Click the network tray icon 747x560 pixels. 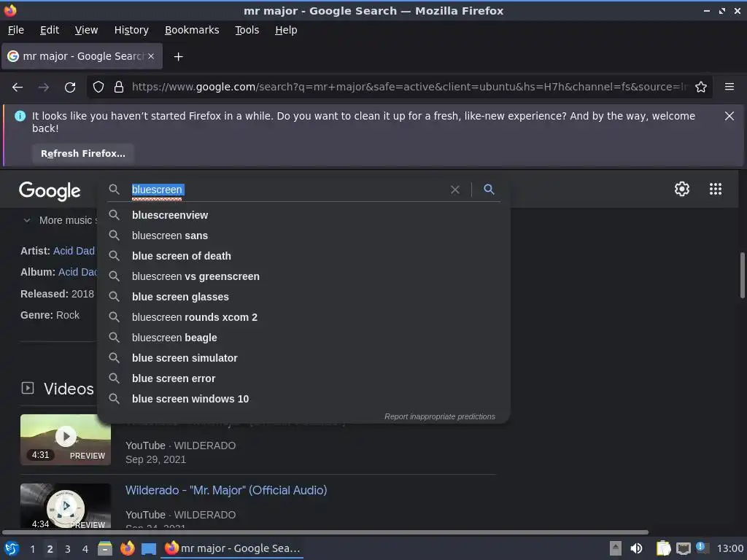[x=683, y=548]
